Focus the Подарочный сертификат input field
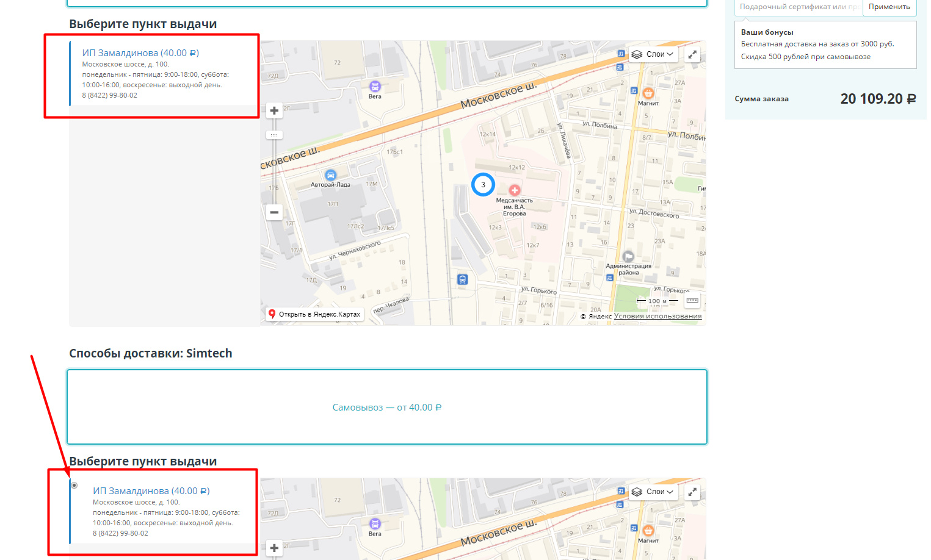Screen dimensions: 931x560 799,7
